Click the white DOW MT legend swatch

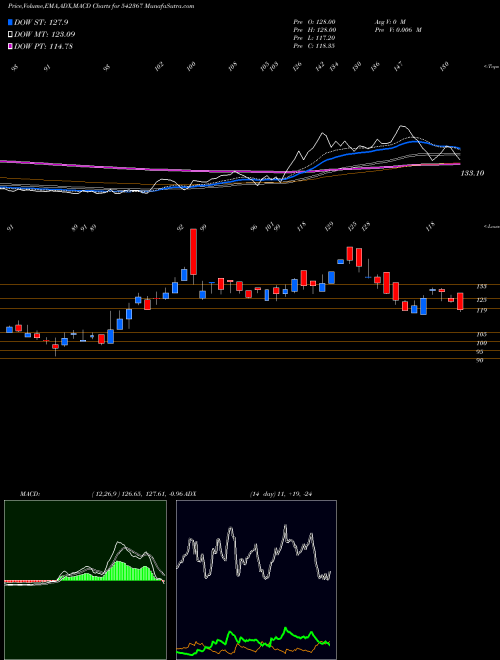[11, 34]
